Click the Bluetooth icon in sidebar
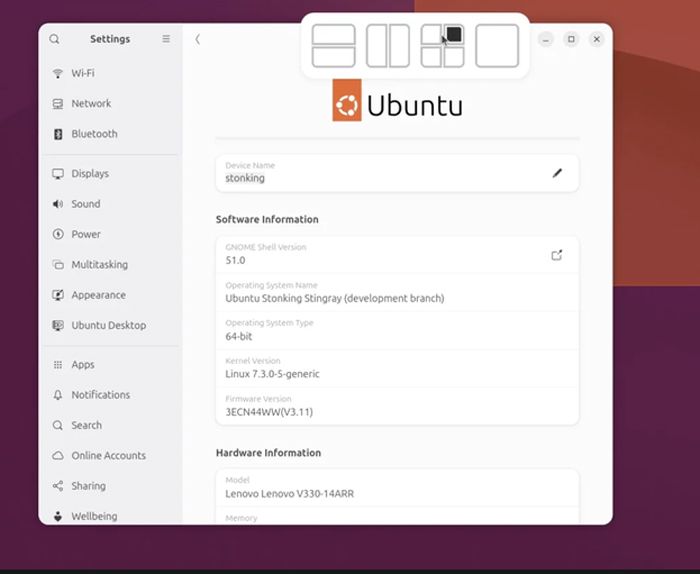The width and height of the screenshot is (700, 574). coord(58,134)
